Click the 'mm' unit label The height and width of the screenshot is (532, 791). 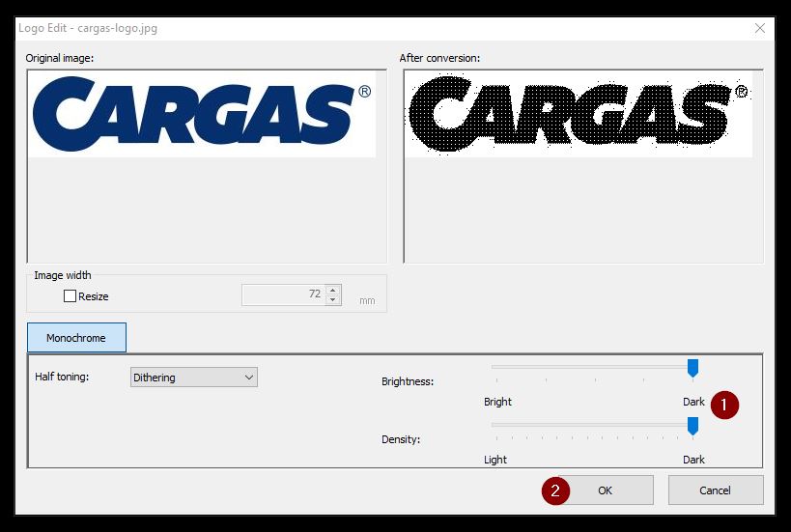pyautogui.click(x=367, y=300)
